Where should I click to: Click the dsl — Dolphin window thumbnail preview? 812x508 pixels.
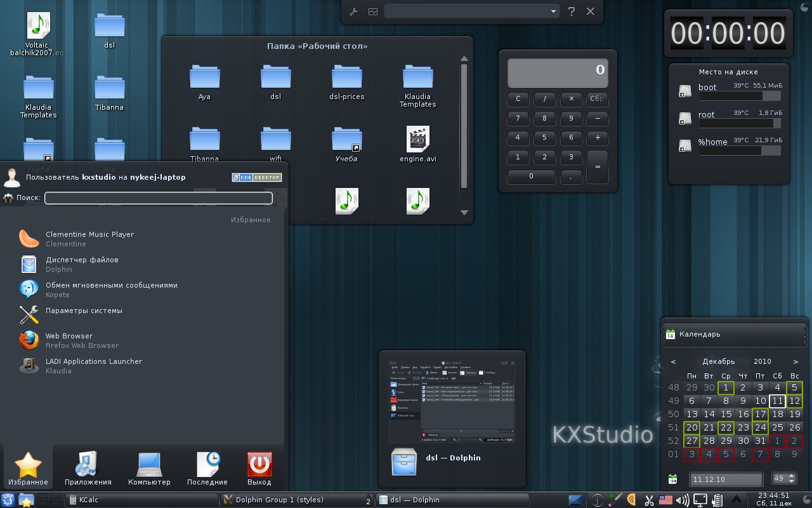(x=452, y=401)
